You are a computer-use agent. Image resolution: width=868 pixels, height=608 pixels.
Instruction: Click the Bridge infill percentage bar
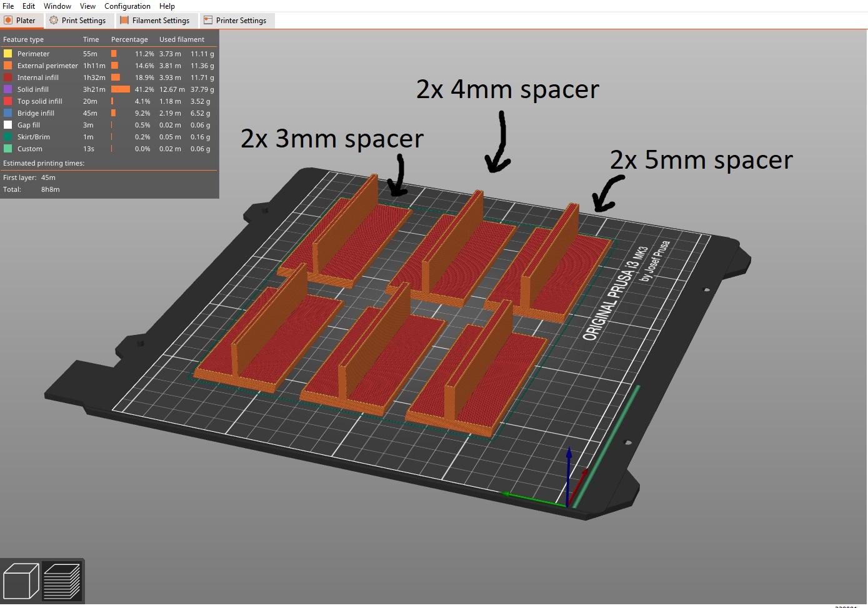click(x=114, y=113)
